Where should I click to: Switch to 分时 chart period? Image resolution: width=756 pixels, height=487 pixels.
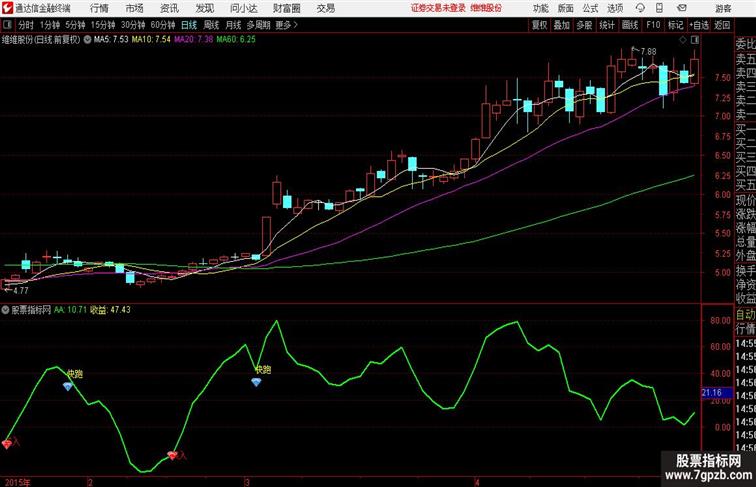pos(26,25)
